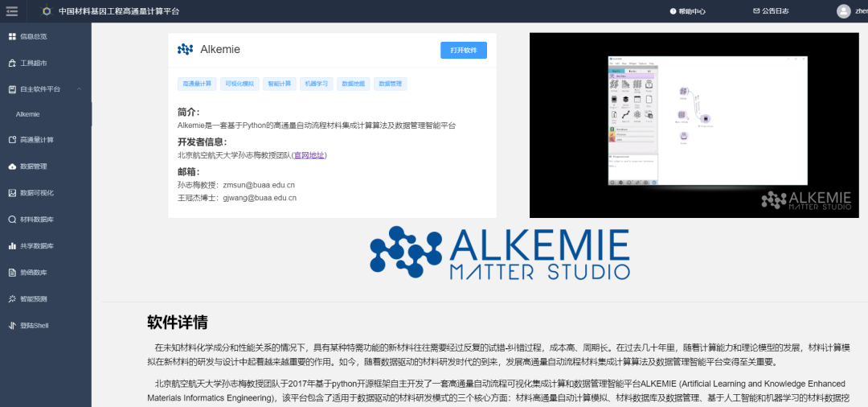This screenshot has height=407, width=868.
Task: Open 高通量计算 sidebar item
Action: [x=36, y=140]
